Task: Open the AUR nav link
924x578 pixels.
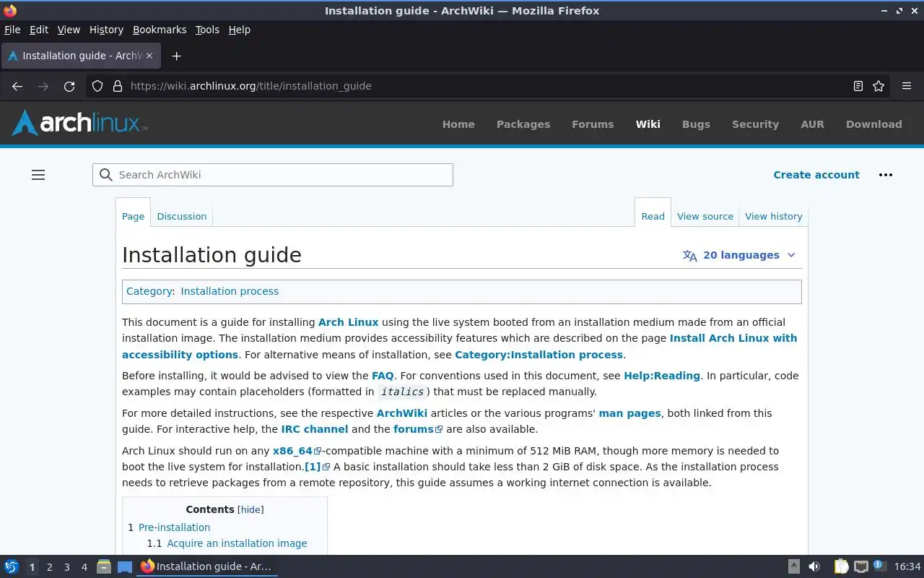Action: (x=812, y=124)
